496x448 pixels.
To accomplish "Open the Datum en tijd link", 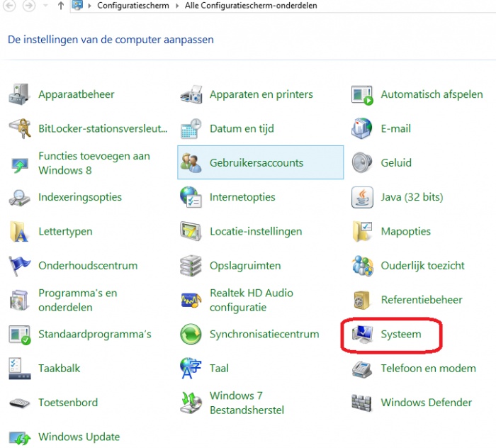I will pyautogui.click(x=242, y=128).
